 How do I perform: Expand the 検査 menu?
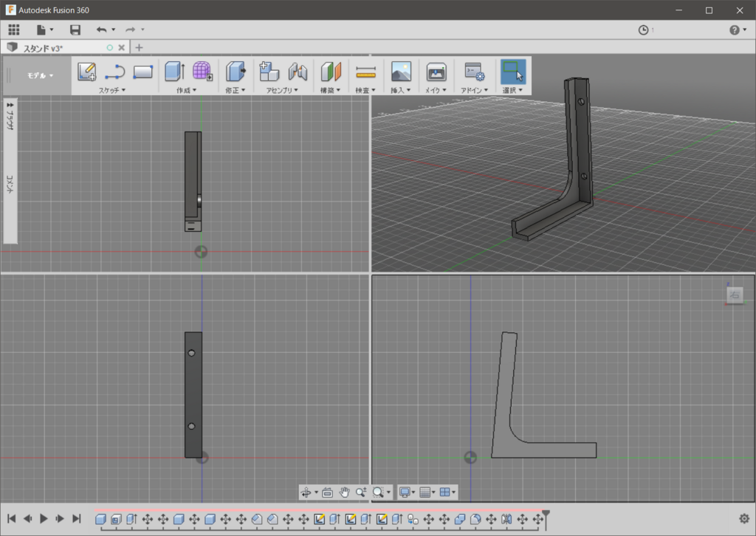[x=365, y=90]
